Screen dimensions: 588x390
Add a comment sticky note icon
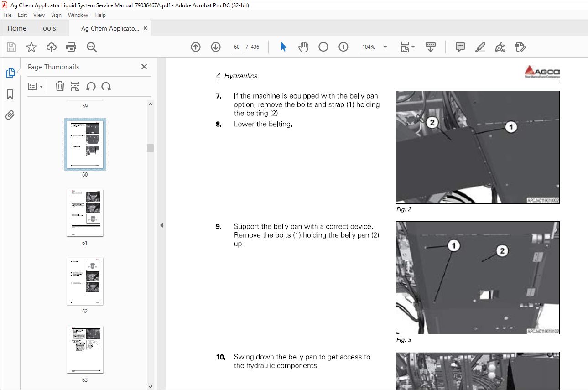(x=460, y=47)
